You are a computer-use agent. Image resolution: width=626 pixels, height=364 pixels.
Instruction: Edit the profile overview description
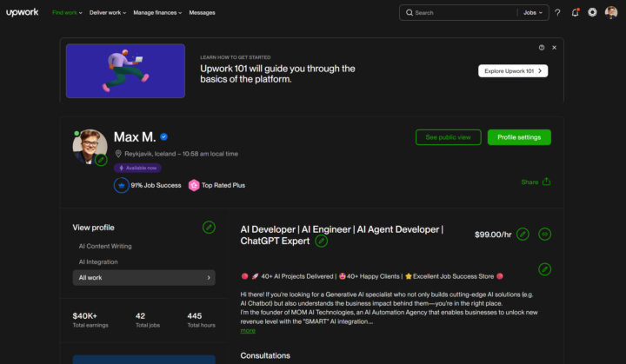[544, 269]
